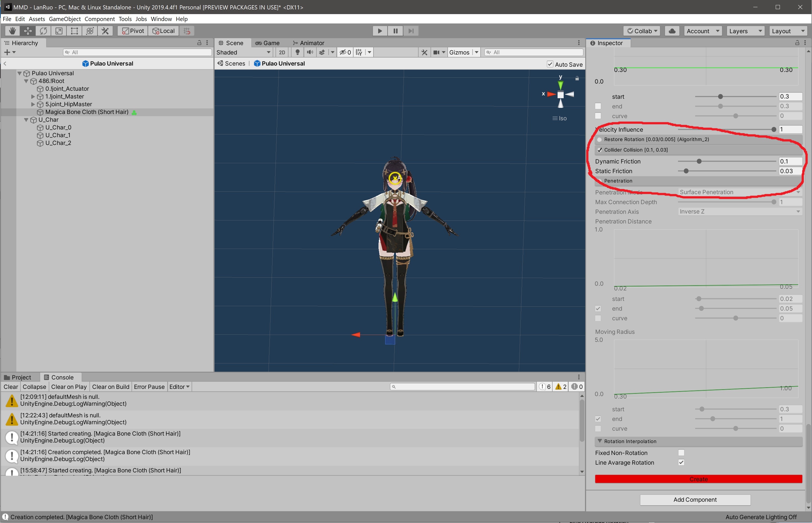Select the Hand tool in toolbar
812x523 pixels.
pyautogui.click(x=12, y=31)
